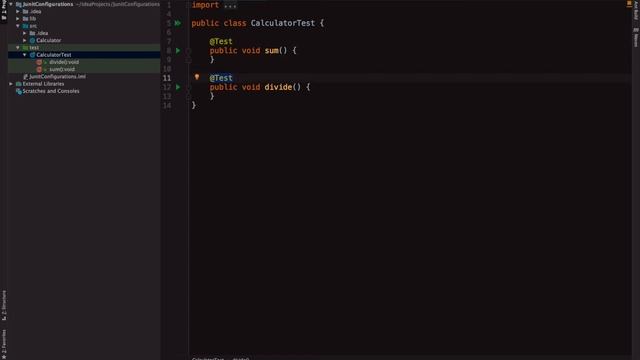Click the External Libraries icon

[18, 84]
